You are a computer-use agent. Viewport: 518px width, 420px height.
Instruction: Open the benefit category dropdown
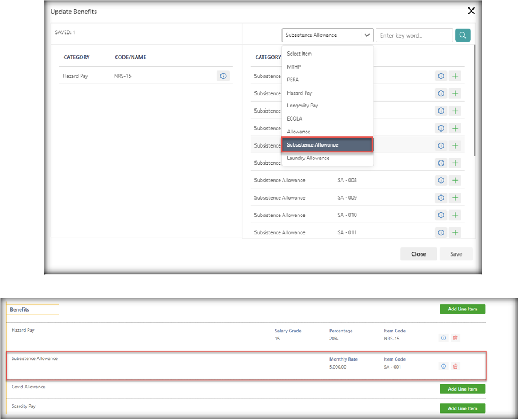pos(327,35)
